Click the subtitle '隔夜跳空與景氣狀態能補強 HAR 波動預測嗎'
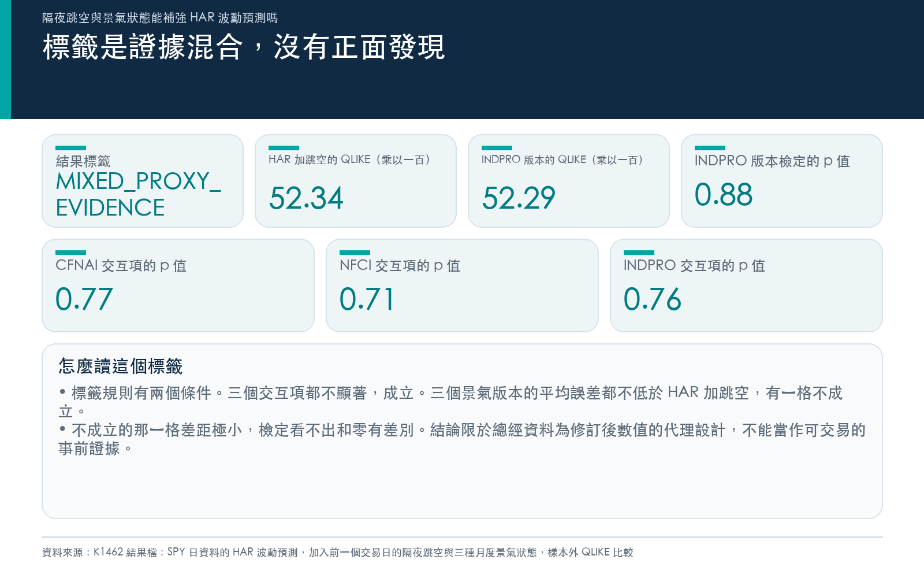 (160, 18)
